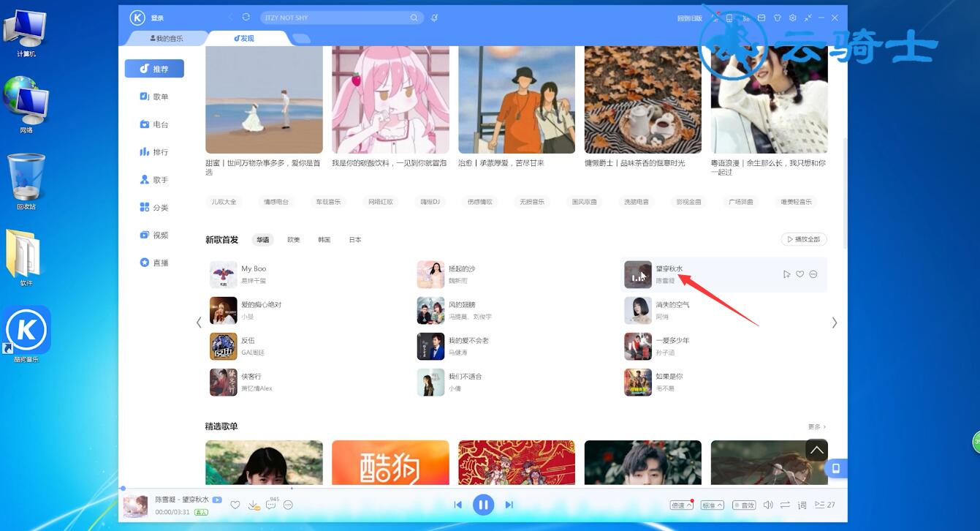
Task: Toggle the 音效 sound effect button
Action: [745, 505]
